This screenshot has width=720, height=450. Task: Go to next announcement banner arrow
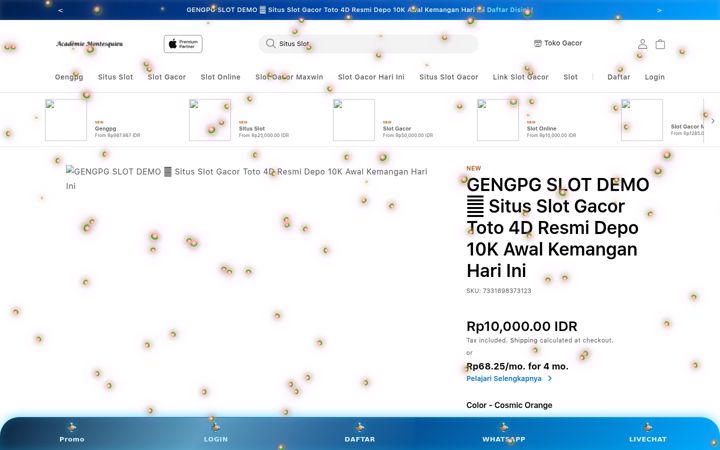coord(659,10)
